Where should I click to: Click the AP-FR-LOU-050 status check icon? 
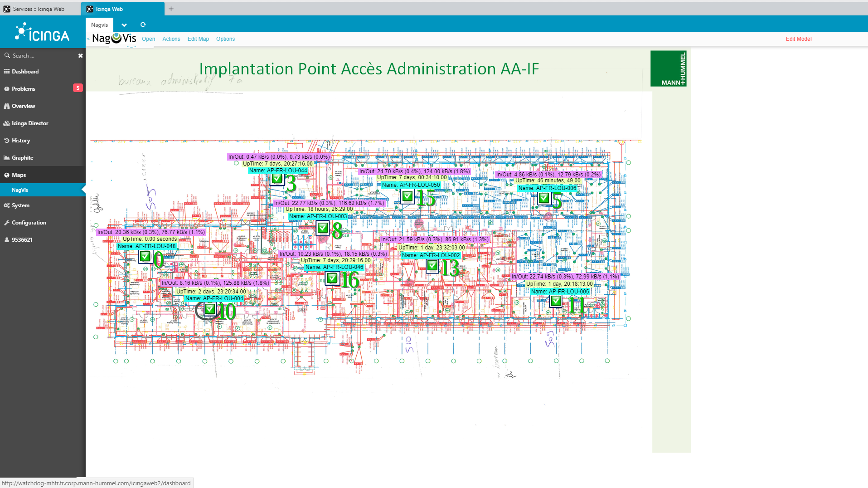click(407, 196)
